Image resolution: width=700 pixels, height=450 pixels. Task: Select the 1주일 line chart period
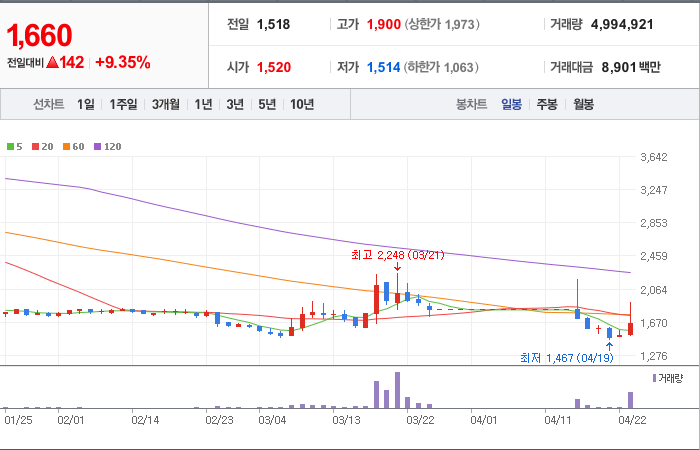point(123,104)
